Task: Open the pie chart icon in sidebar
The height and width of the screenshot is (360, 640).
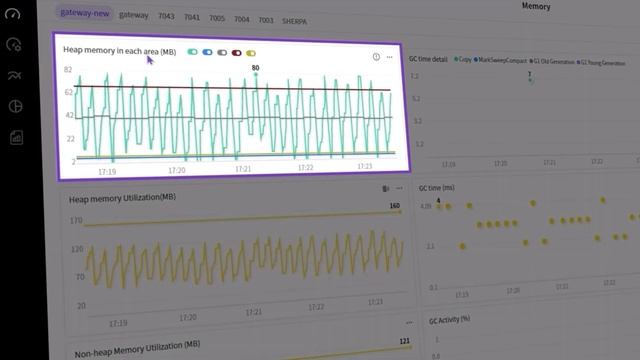Action: [16, 107]
